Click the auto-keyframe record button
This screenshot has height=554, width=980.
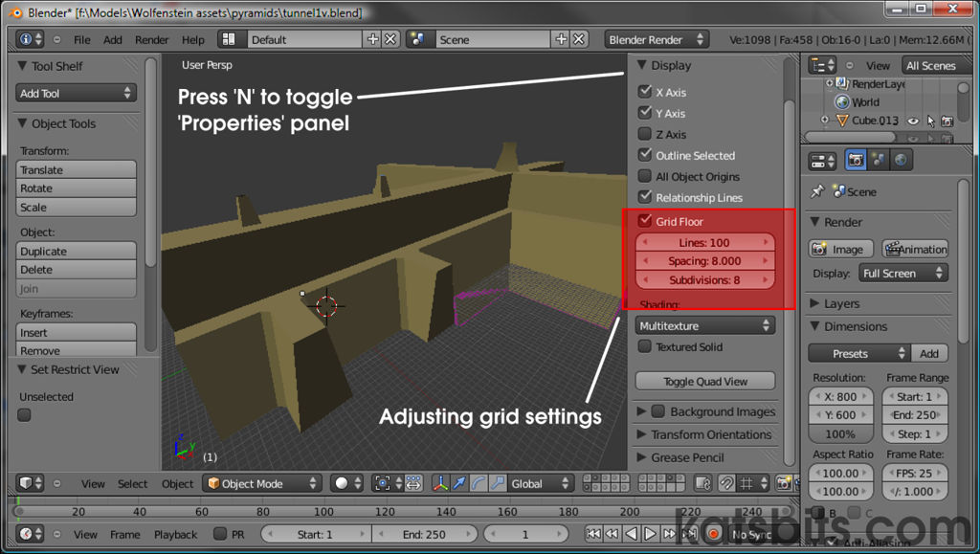[713, 534]
